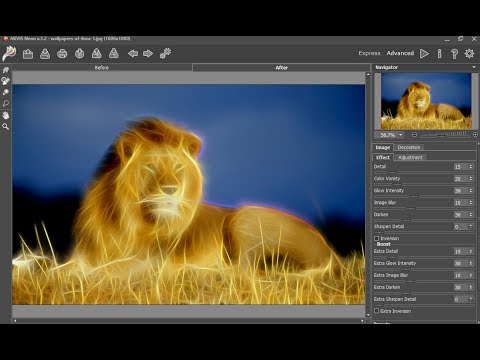
Task: Select the smudge tool in left toolbar
Action: [x=6, y=92]
